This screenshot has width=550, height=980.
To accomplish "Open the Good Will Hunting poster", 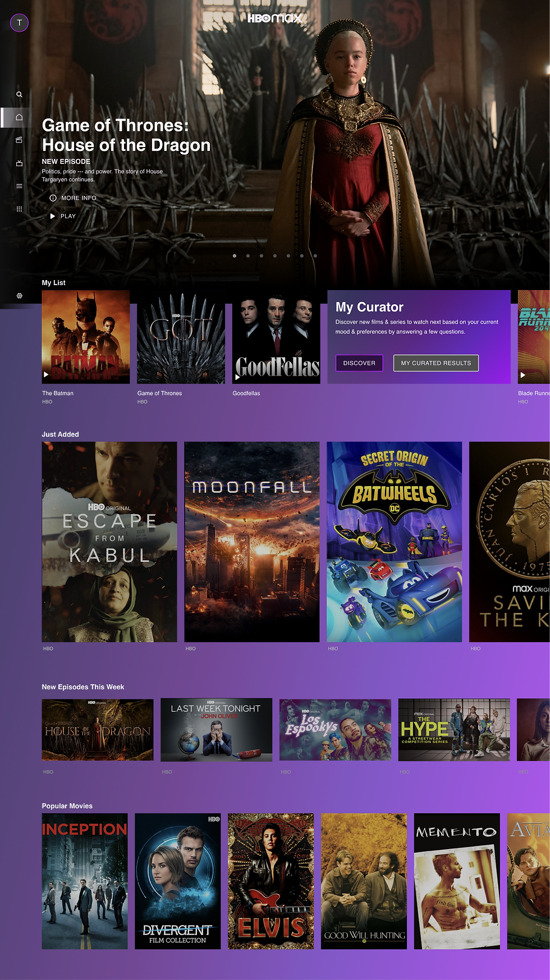I will pos(364,881).
